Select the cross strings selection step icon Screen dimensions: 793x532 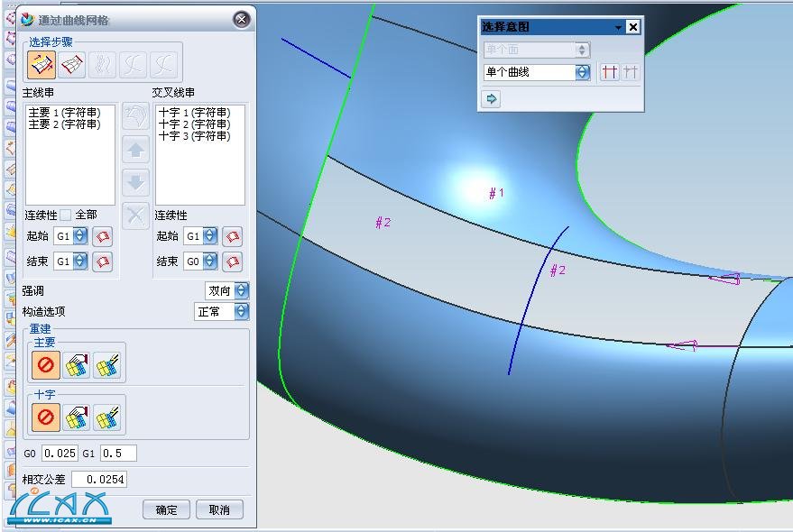(x=72, y=63)
